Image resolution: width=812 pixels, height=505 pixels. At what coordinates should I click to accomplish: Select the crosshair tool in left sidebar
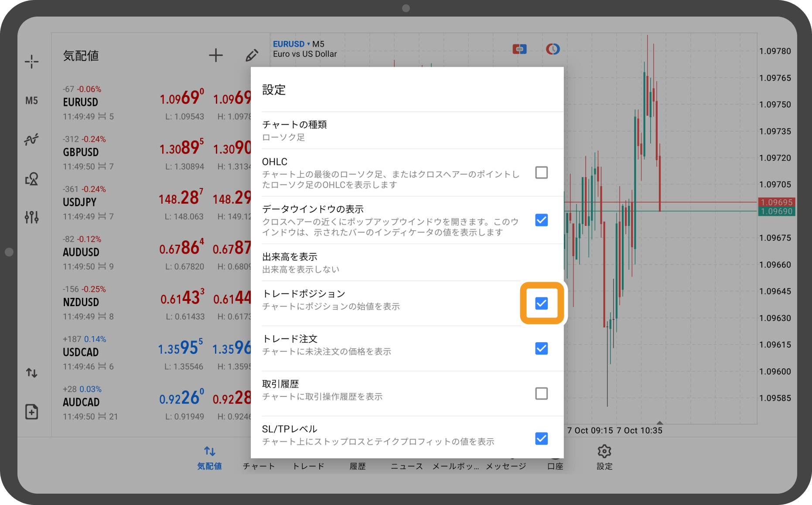31,61
